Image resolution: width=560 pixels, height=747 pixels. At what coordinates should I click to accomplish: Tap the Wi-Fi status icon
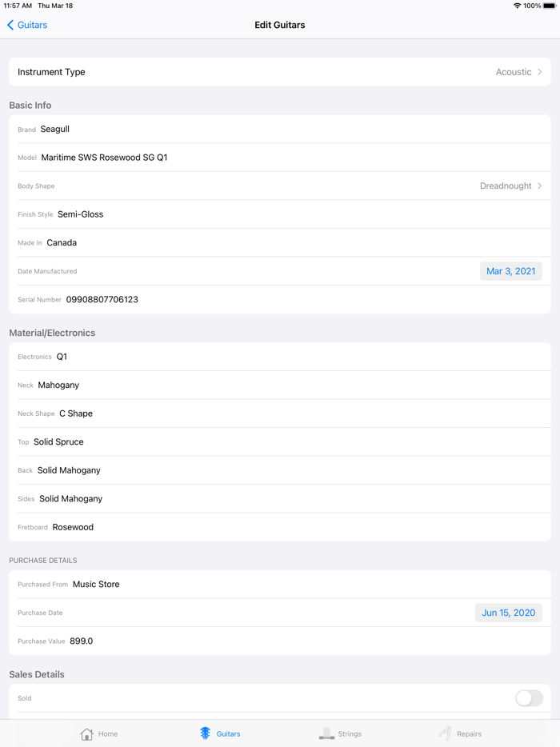tap(517, 6)
